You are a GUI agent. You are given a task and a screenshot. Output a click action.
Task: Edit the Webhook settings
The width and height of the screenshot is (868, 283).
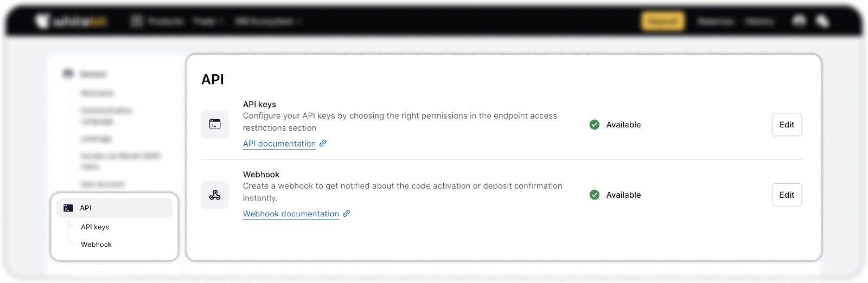[x=787, y=195]
